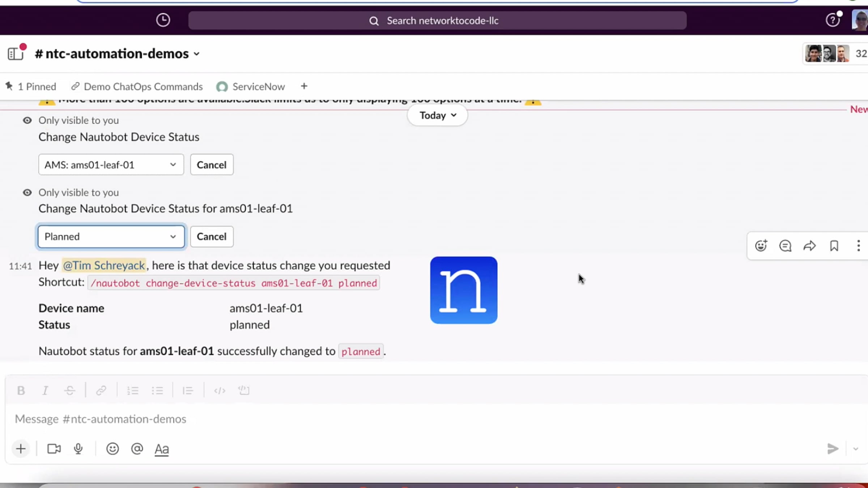Reply in thread icon
The width and height of the screenshot is (868, 488).
click(785, 246)
